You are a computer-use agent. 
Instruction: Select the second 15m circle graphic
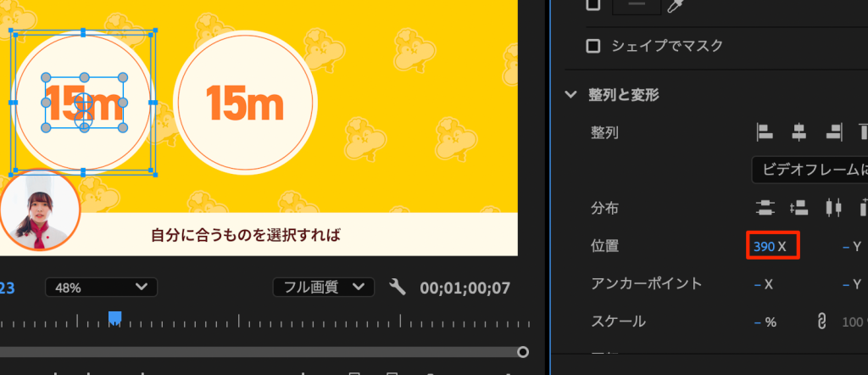tap(244, 102)
